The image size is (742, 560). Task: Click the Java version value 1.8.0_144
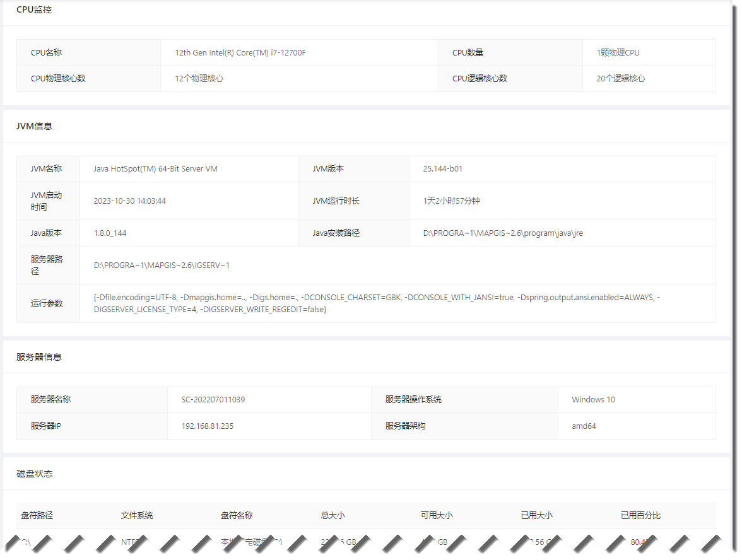110,233
